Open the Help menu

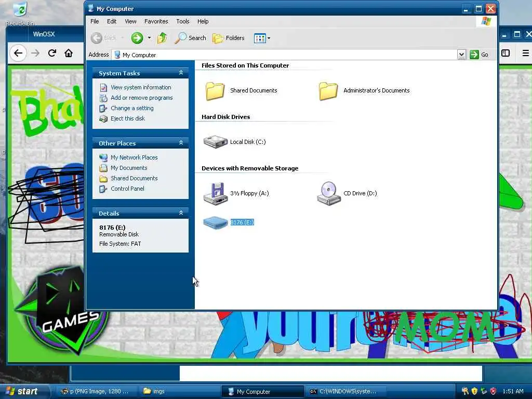tap(203, 21)
